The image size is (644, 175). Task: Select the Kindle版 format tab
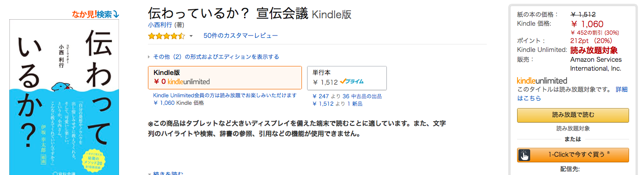pyautogui.click(x=224, y=77)
